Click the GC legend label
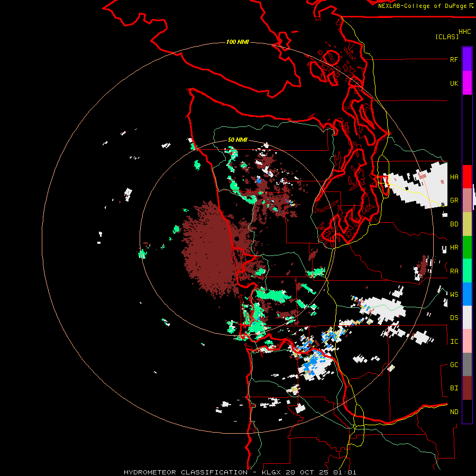Viewport: 476px width, 476px height. [454, 365]
